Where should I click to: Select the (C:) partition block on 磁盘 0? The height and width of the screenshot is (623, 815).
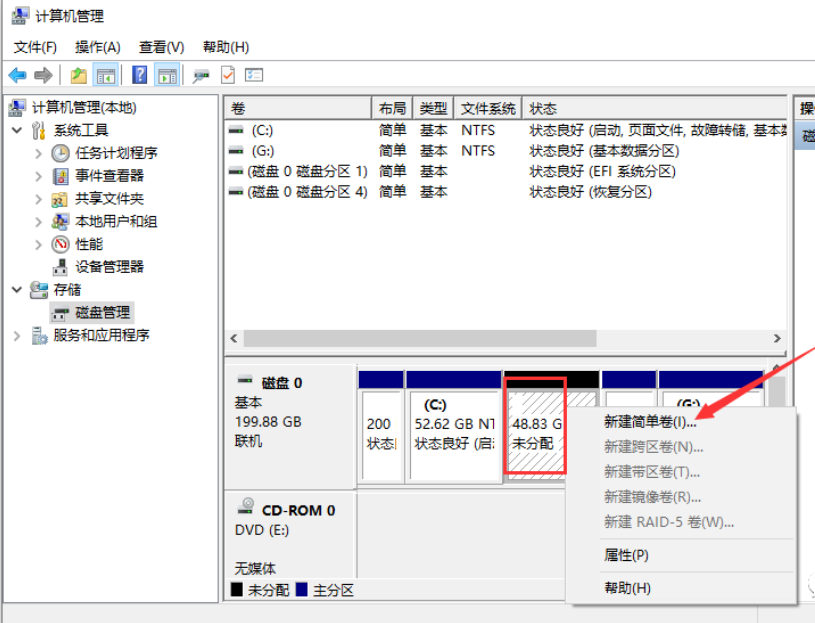point(453,423)
